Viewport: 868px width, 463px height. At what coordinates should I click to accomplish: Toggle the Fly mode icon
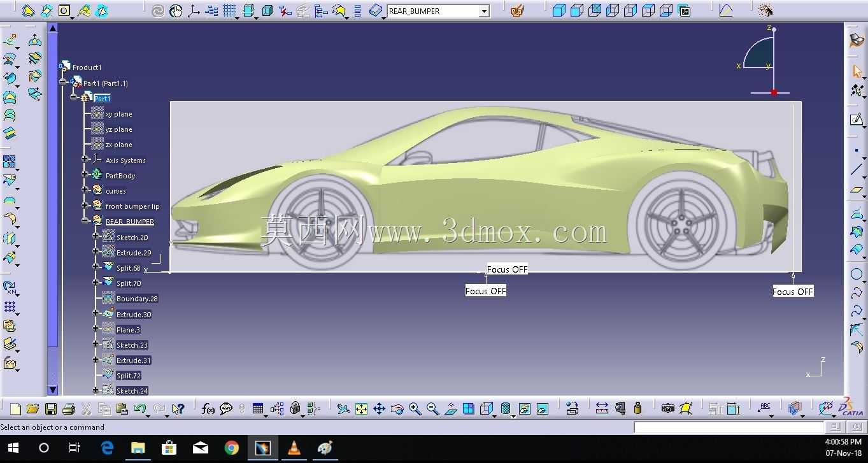343,409
